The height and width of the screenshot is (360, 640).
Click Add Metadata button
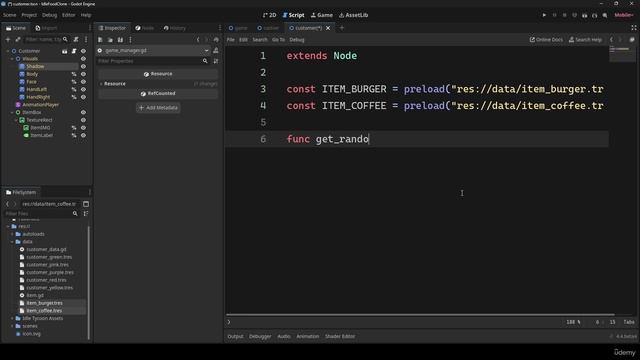[158, 108]
